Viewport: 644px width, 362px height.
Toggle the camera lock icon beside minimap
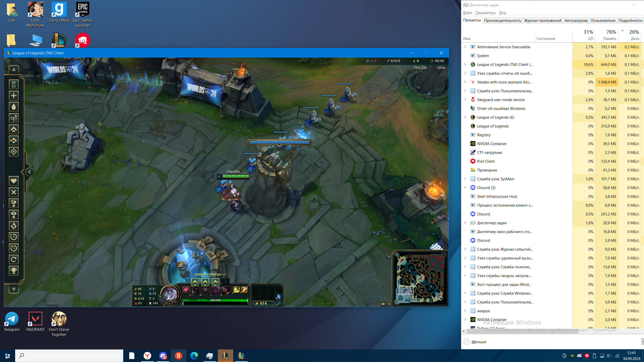coord(383,304)
